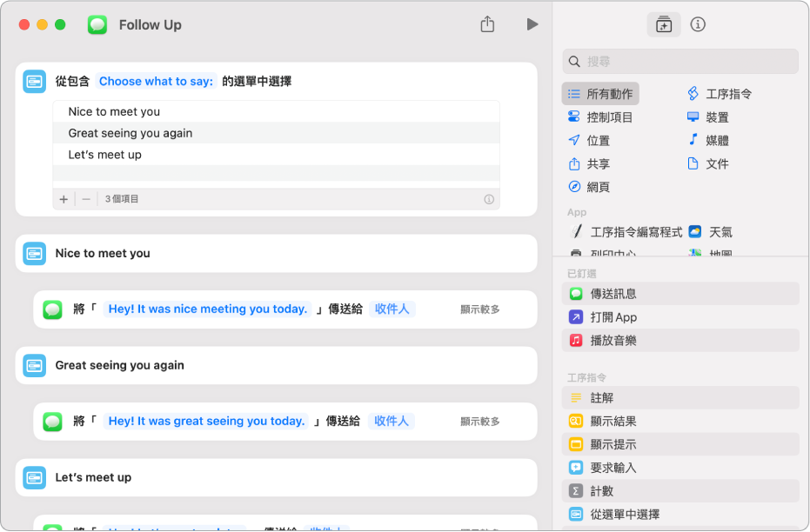This screenshot has width=810, height=532.
Task: Run the Follow Up shortcut
Action: tap(532, 24)
